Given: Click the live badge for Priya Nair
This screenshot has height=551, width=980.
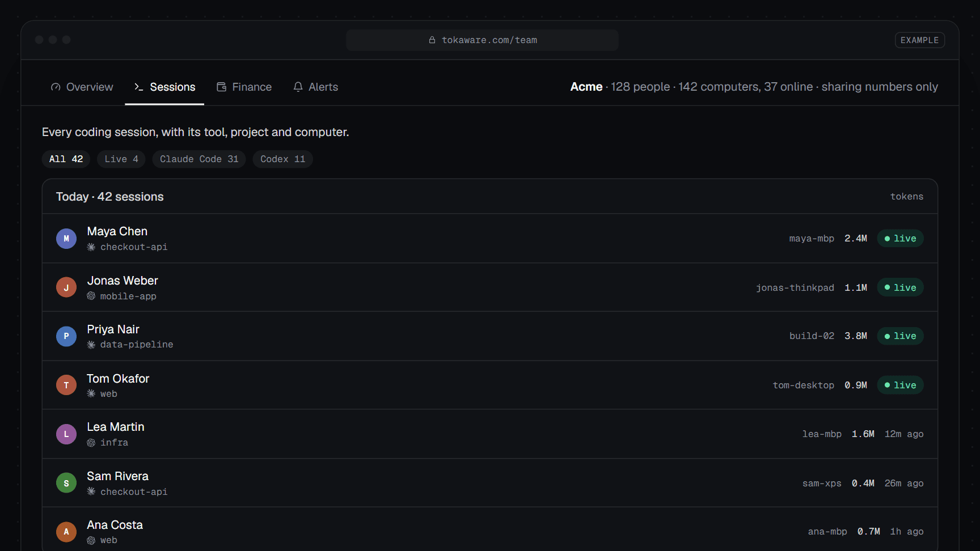Looking at the screenshot, I should [x=901, y=336].
